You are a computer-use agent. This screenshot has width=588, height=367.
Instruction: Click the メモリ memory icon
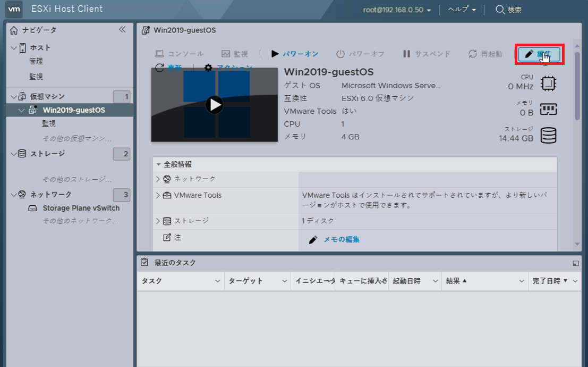(x=548, y=110)
